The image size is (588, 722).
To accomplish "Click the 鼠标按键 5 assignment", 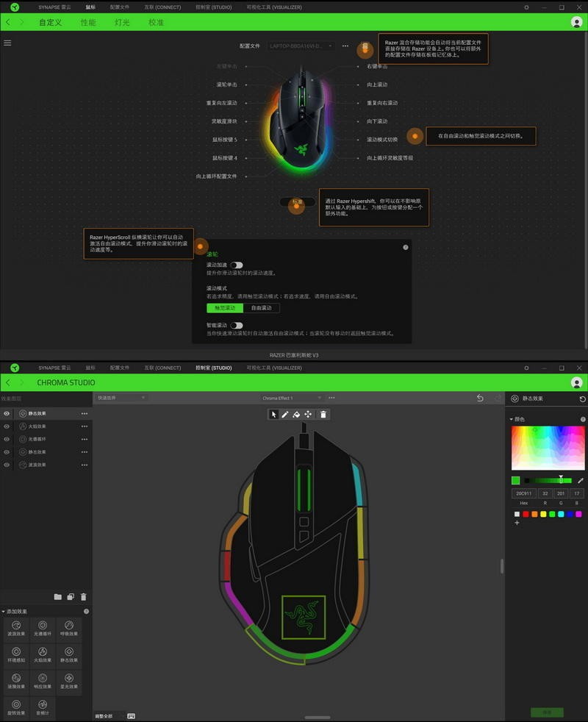I will [x=225, y=140].
